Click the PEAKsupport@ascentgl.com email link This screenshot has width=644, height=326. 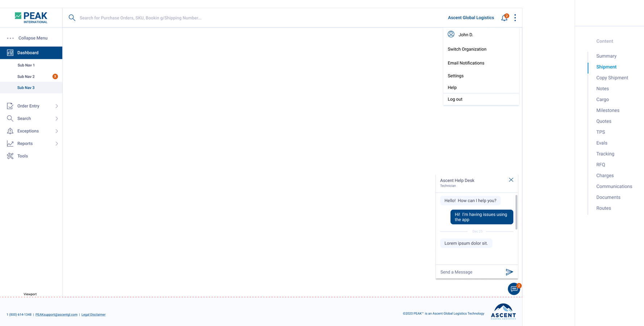[x=56, y=314]
